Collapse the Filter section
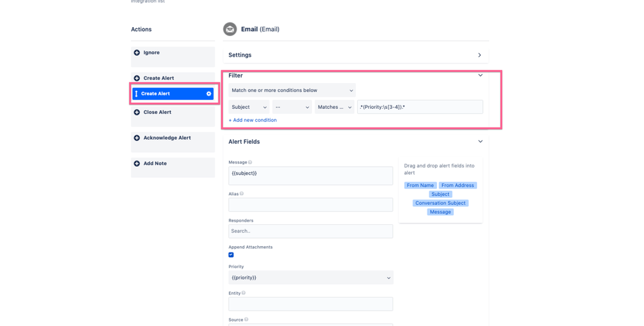 click(x=480, y=75)
